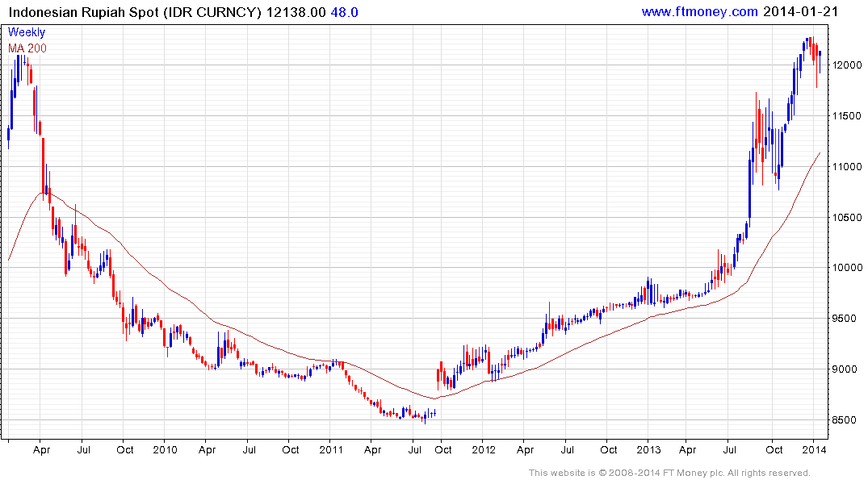Click the 10500 price axis label
Image resolution: width=868 pixels, height=484 pixels.
[846, 217]
